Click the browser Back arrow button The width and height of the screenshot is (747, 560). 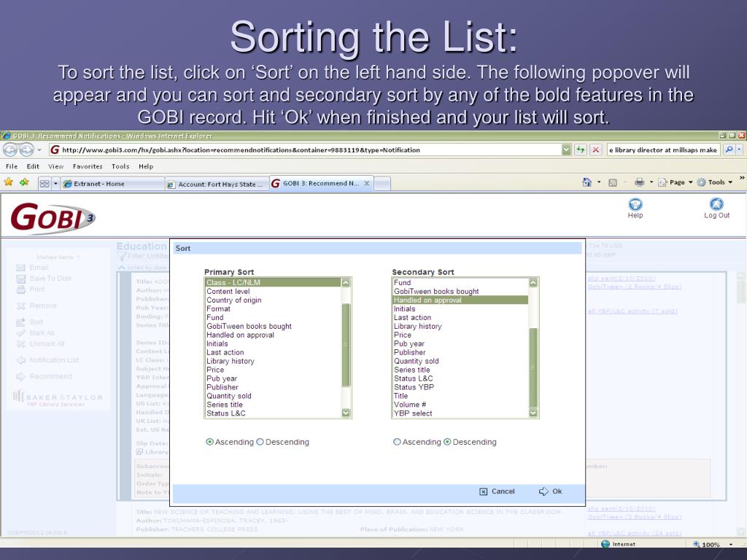[10, 149]
